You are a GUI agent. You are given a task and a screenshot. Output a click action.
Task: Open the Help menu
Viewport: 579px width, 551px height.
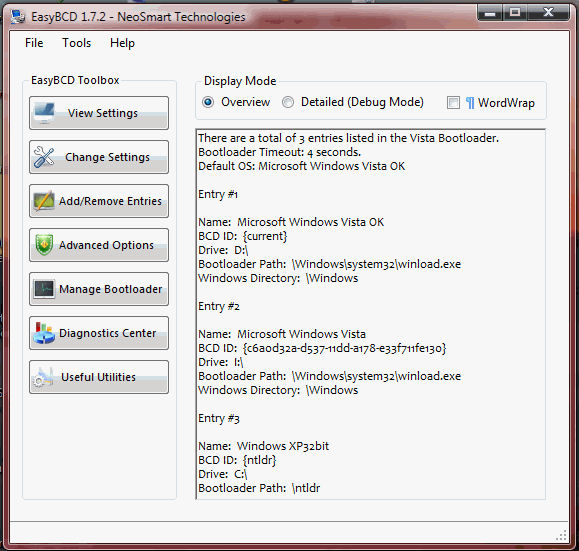[122, 43]
